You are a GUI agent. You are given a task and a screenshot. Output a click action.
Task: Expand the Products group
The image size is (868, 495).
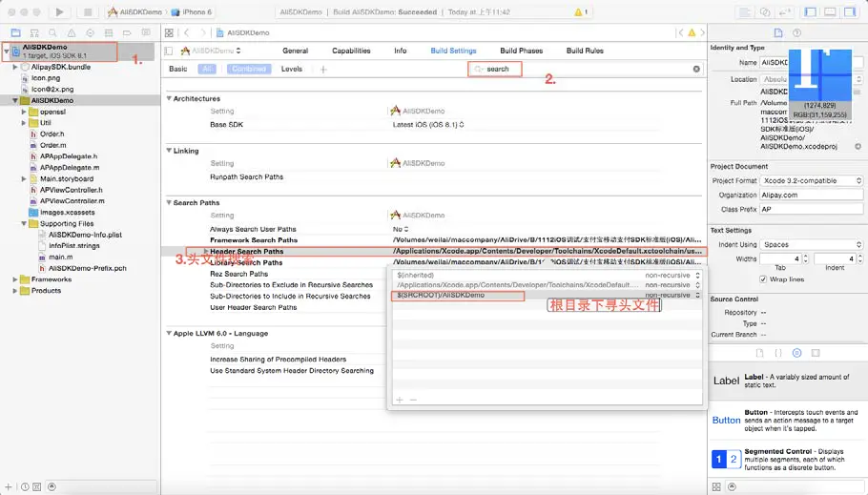[15, 290]
